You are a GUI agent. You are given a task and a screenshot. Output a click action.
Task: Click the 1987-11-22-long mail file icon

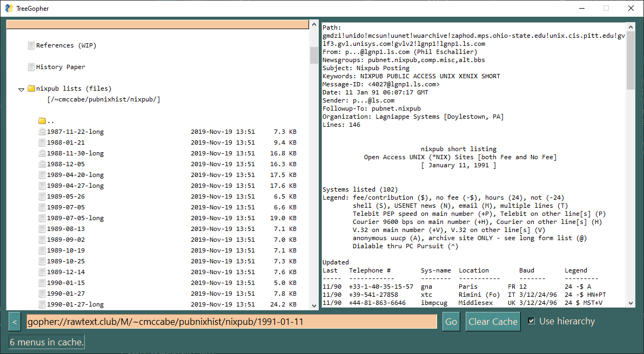[42, 132]
